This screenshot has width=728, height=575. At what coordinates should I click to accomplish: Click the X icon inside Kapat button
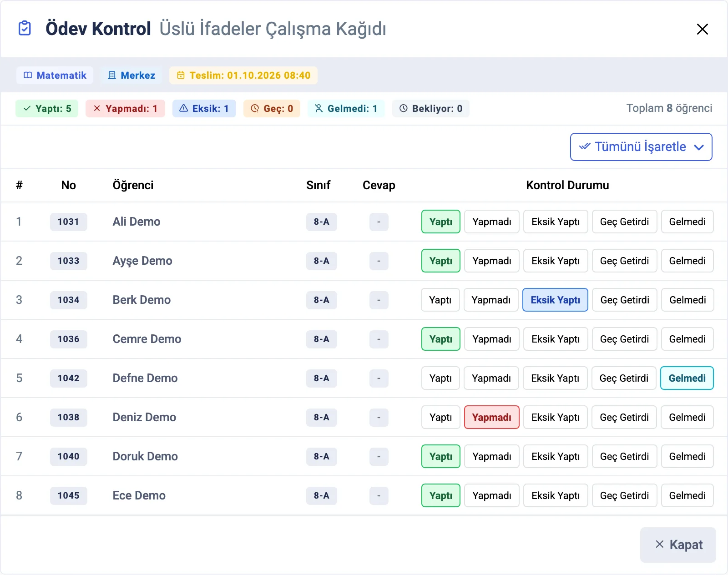coord(659,544)
